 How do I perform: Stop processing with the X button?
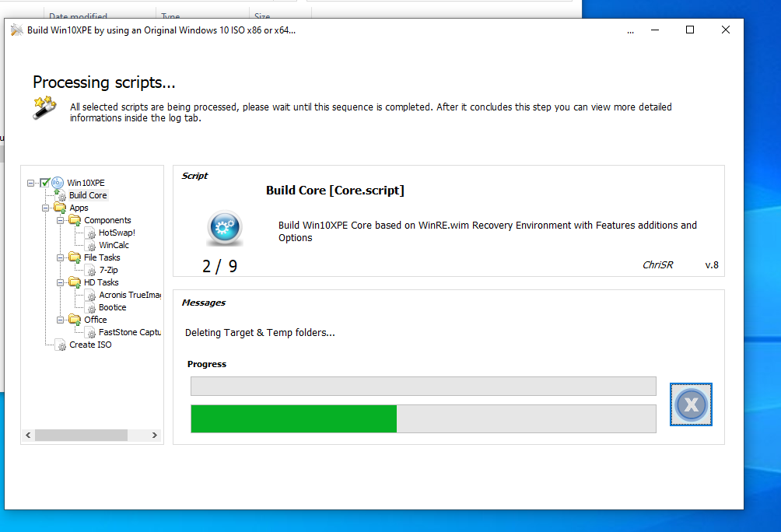tap(691, 404)
